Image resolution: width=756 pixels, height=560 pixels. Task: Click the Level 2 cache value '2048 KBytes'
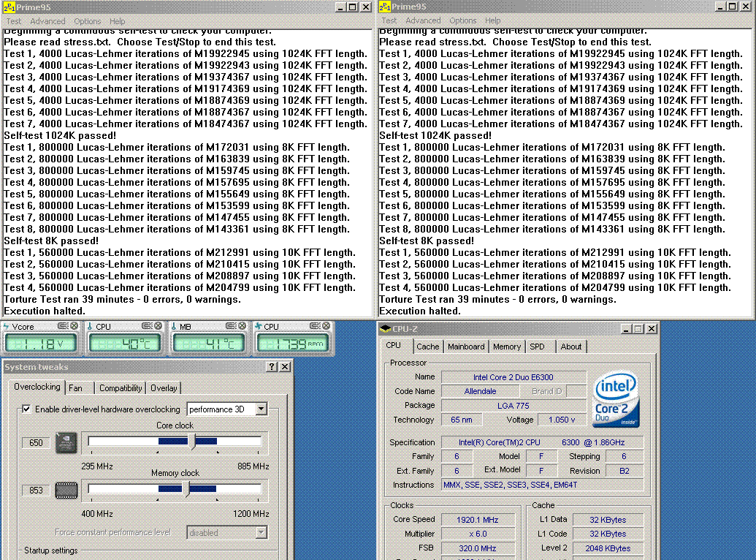[608, 548]
